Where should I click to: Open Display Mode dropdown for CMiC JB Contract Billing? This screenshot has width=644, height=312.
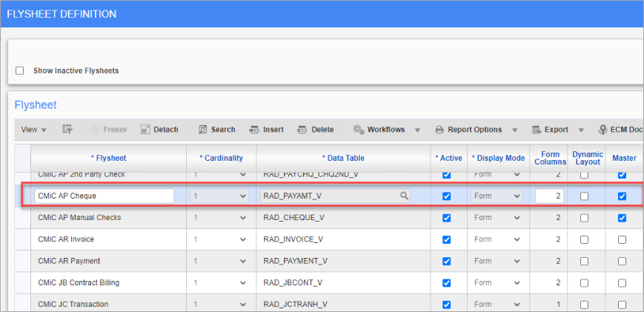(x=497, y=283)
